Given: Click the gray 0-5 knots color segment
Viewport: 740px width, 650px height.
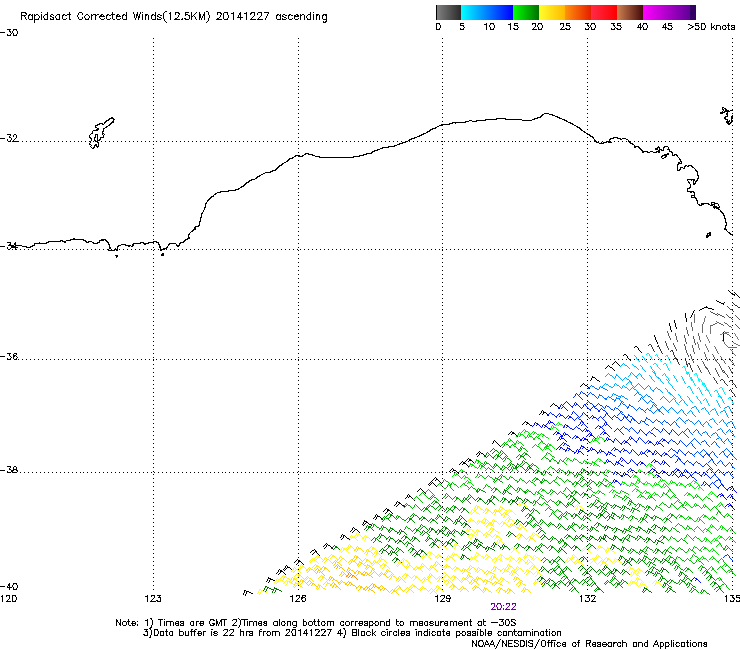Looking at the screenshot, I should click(x=448, y=12).
